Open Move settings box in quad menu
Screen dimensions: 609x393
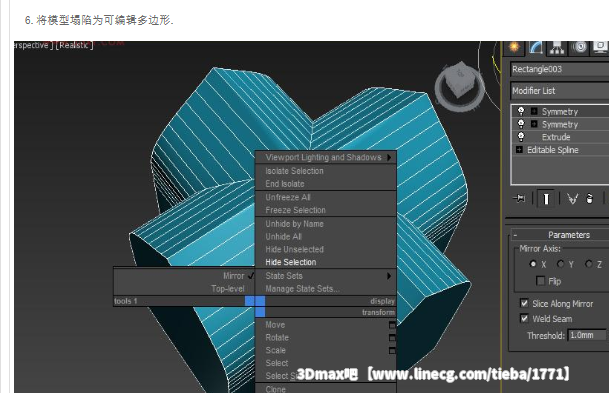[x=392, y=325]
